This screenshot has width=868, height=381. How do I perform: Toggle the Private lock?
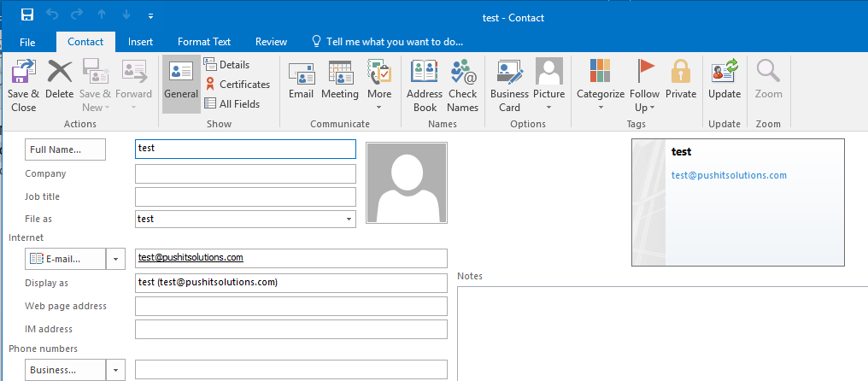coord(681,80)
